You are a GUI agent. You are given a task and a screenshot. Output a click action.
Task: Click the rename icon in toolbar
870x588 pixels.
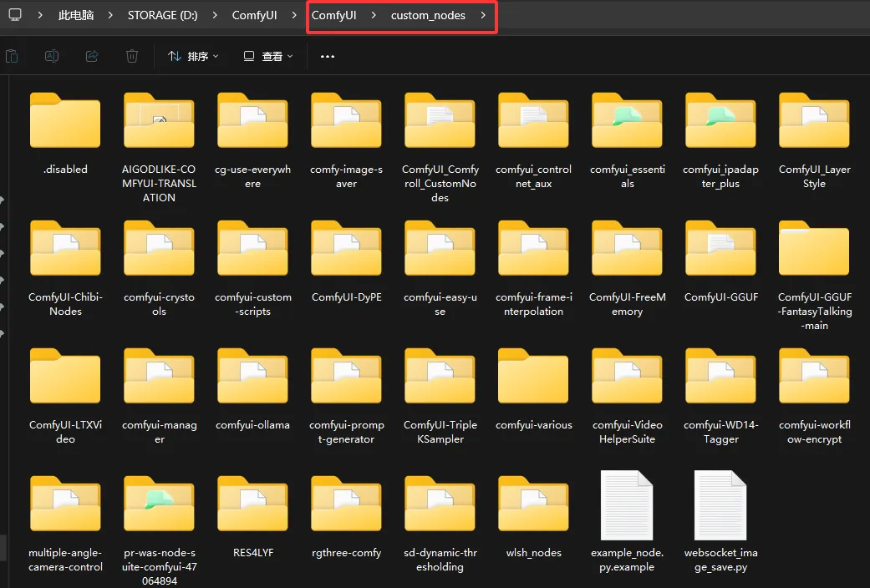click(52, 56)
